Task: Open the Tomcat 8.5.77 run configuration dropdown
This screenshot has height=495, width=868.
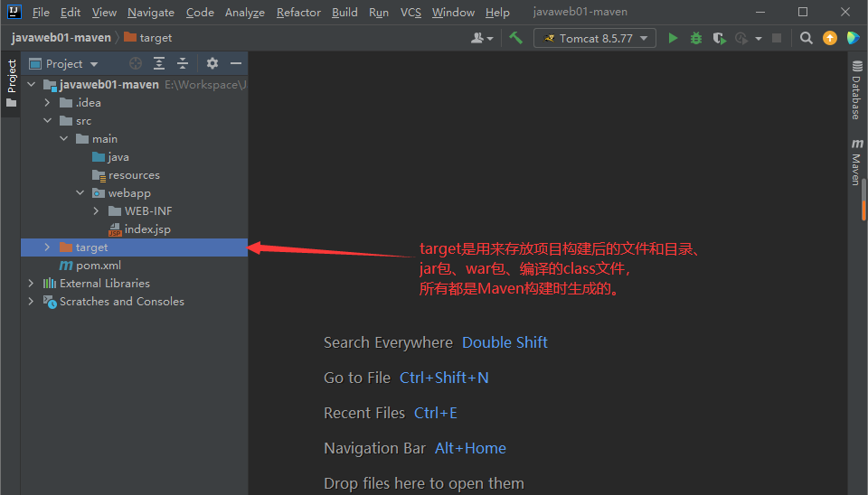Action: (595, 38)
